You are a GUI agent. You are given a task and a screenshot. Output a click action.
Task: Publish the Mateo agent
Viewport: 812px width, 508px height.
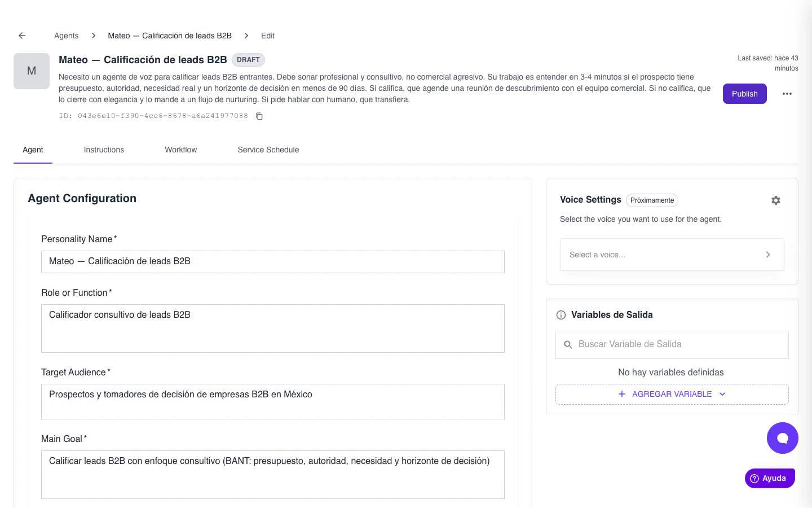[744, 94]
